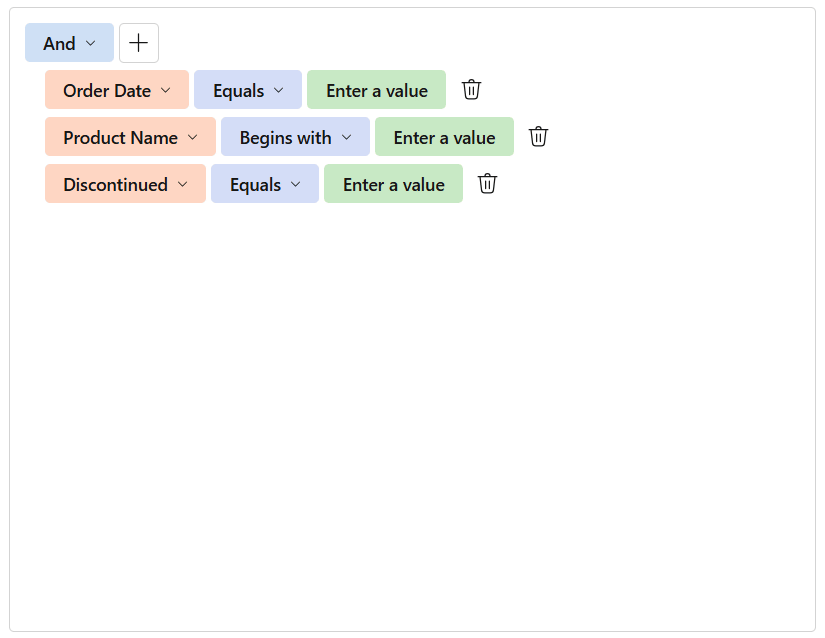Expand the Order Date field dropdown
Screen dimensions: 825x638
tap(116, 89)
